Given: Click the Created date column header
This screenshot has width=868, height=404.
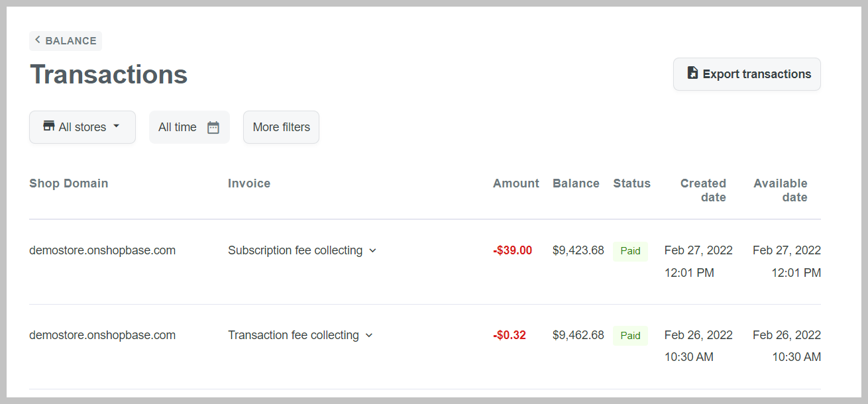Looking at the screenshot, I should click(703, 190).
